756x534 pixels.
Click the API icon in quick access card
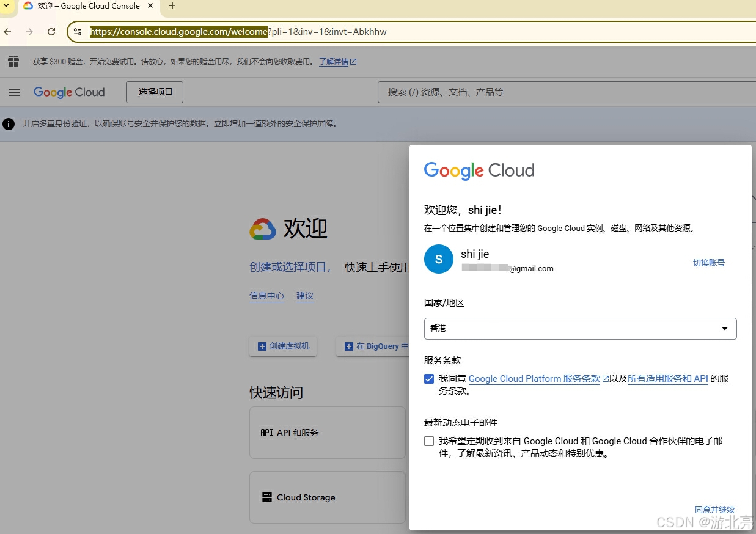(267, 433)
